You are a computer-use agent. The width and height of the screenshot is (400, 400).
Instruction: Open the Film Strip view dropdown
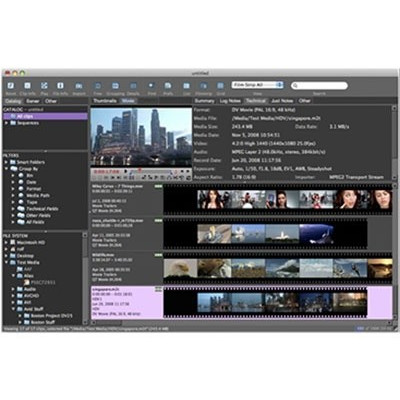click(257, 85)
